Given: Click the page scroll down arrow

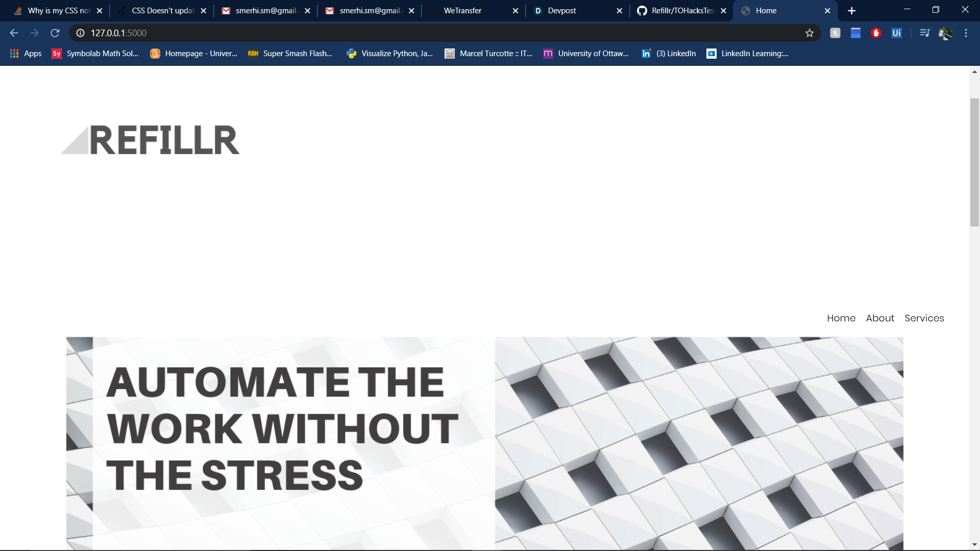Looking at the screenshot, I should tap(974, 544).
